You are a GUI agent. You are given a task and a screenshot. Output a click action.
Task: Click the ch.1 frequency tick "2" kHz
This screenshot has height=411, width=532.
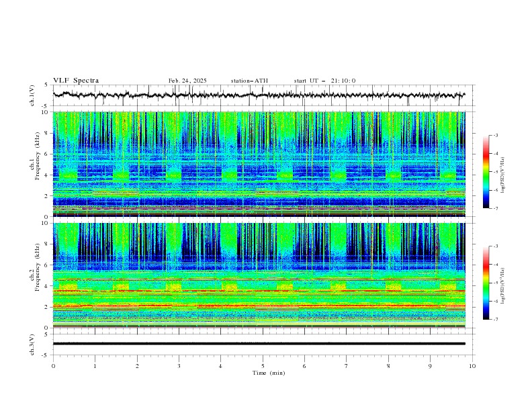[47, 196]
